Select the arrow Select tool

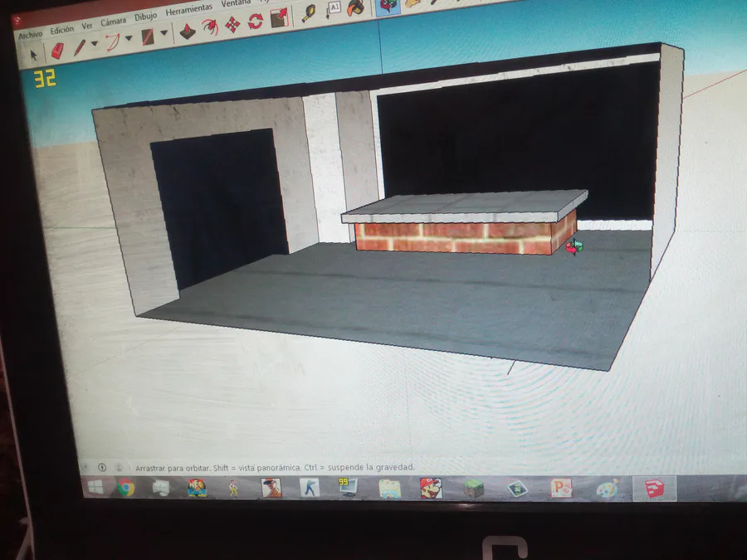click(33, 56)
